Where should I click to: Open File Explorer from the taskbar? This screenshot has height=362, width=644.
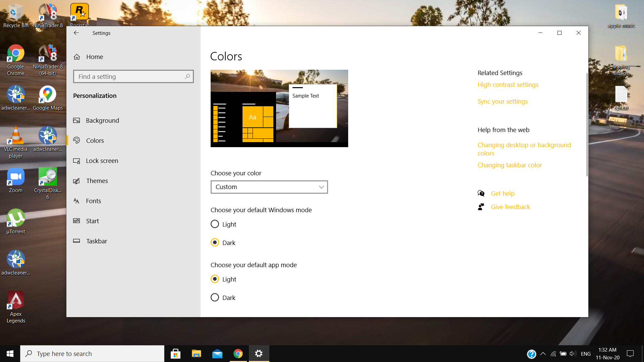coord(196,354)
